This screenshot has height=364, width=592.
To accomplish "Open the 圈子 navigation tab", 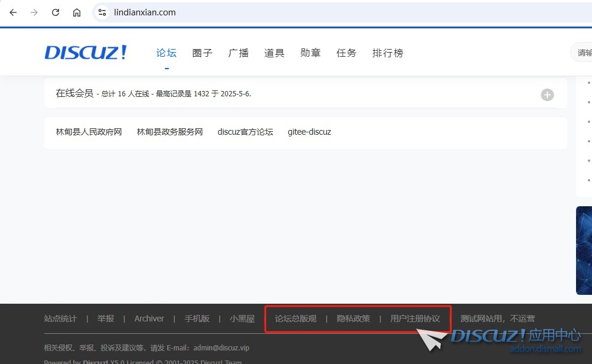I will [203, 53].
